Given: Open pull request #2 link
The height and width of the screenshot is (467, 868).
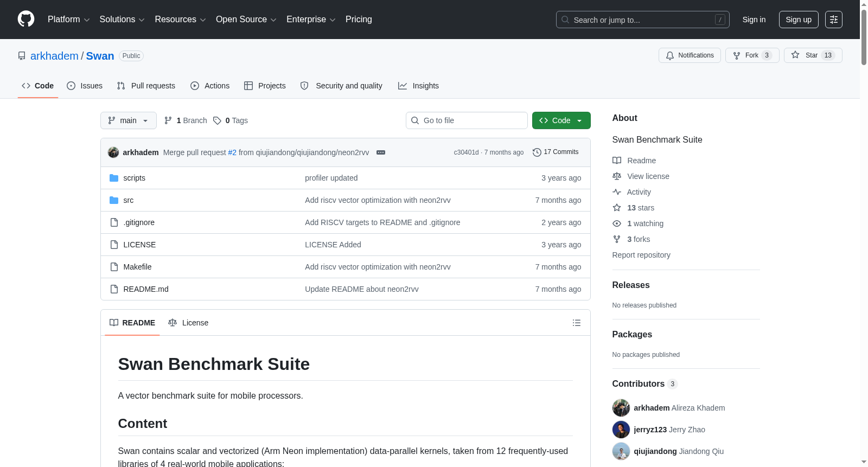Looking at the screenshot, I should pyautogui.click(x=232, y=152).
